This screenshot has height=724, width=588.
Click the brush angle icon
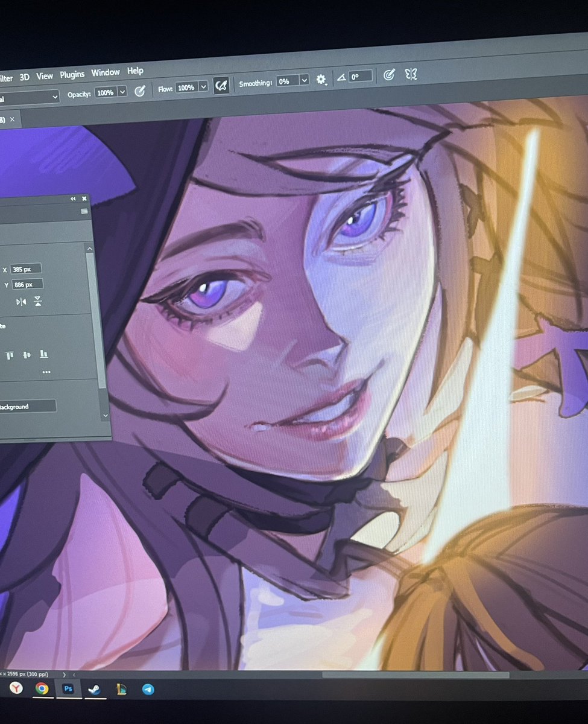click(342, 77)
